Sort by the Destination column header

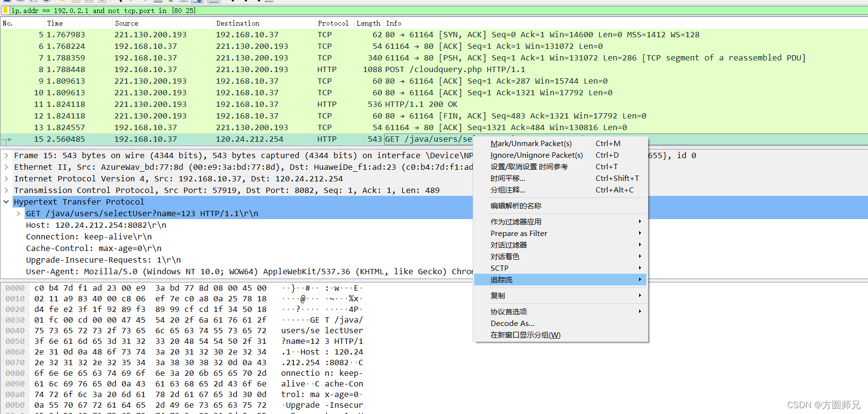(264, 23)
